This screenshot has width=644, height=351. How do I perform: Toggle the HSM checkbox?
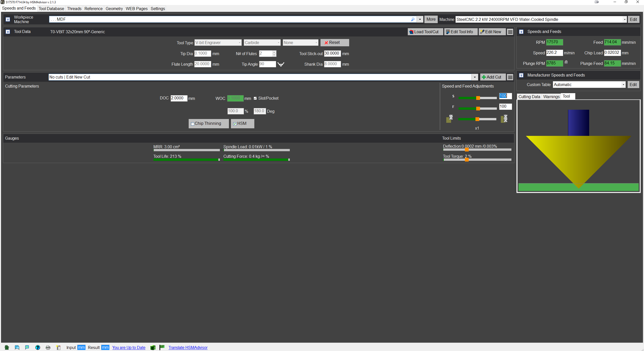pyautogui.click(x=235, y=124)
